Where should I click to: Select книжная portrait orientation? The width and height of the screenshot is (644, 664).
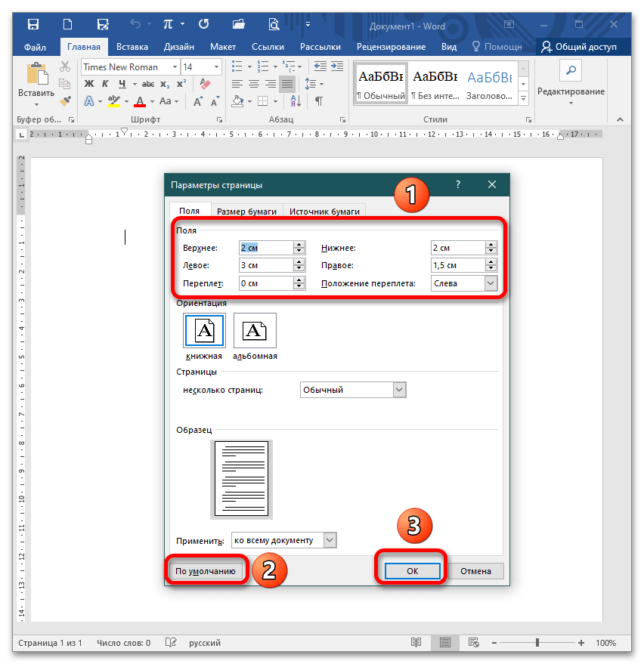[x=204, y=331]
